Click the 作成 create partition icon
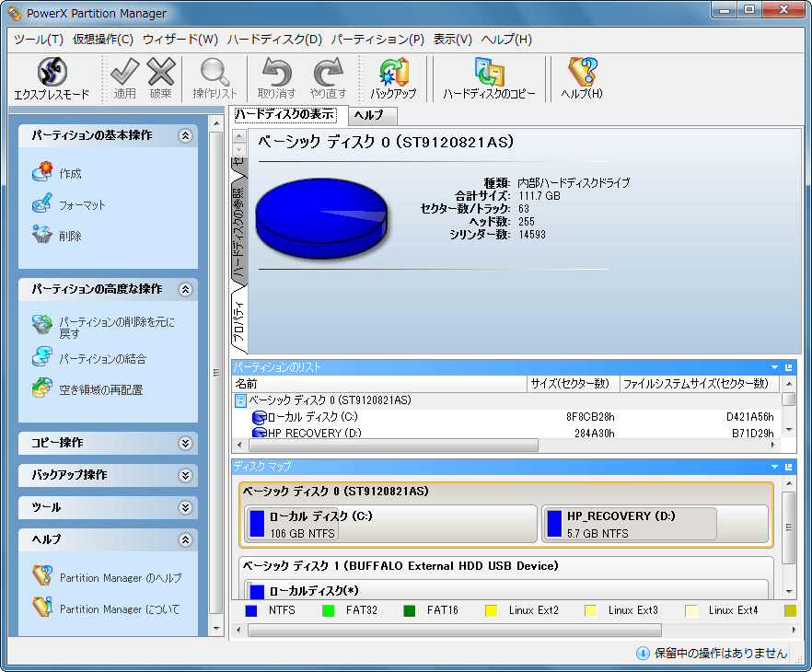Screen dimensions: 812x672 [42, 172]
